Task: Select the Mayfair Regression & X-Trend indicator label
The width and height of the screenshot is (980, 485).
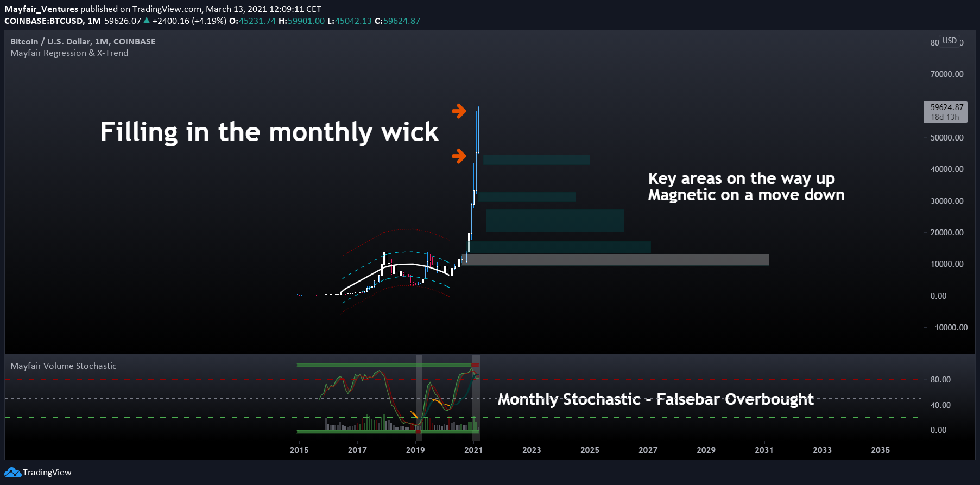Action: point(69,53)
